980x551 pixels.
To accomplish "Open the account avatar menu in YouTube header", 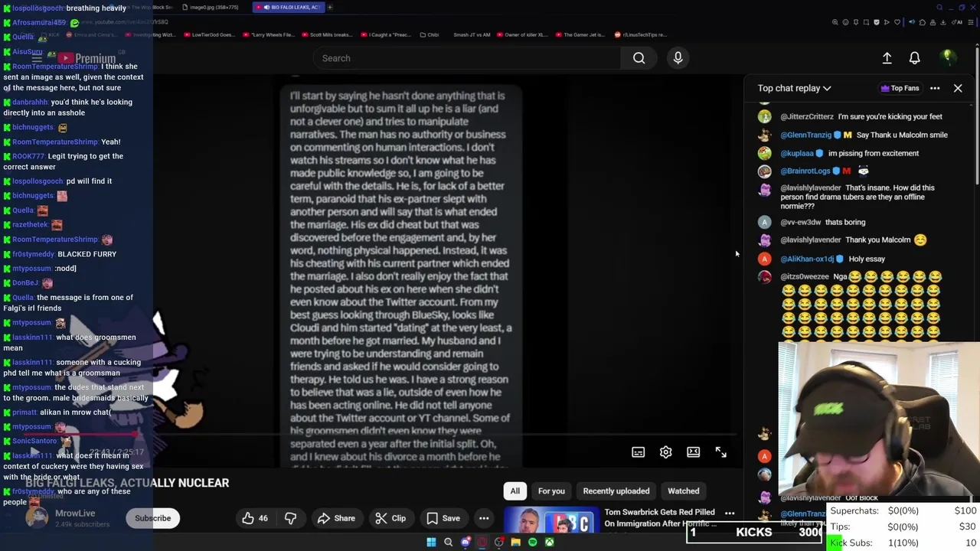I will (x=947, y=58).
